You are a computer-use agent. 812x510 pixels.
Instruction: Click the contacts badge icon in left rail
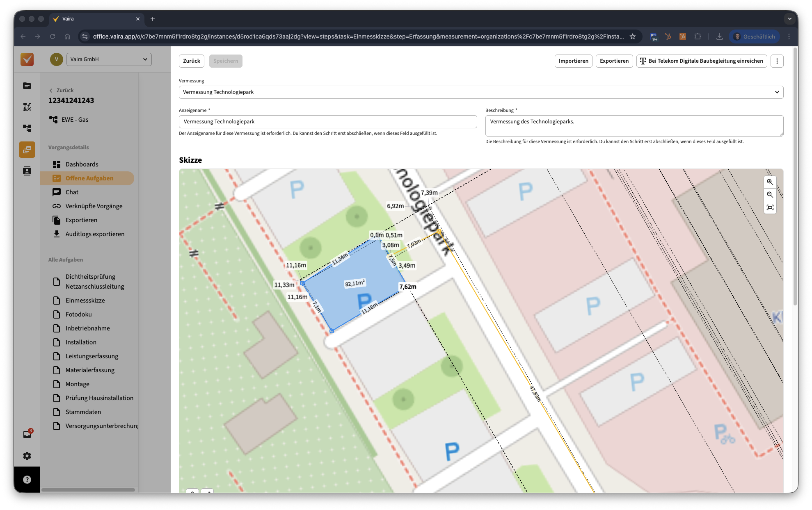pyautogui.click(x=27, y=171)
